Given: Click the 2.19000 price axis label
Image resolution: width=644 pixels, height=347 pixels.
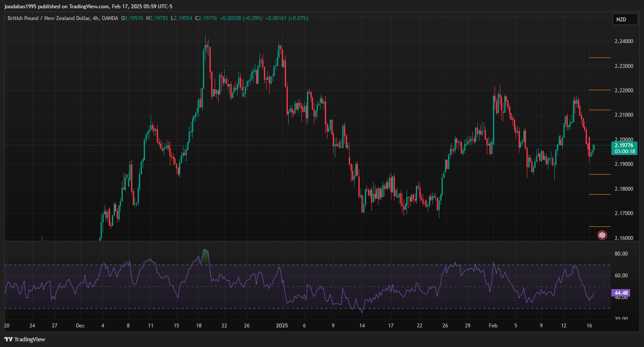Looking at the screenshot, I should 623,164.
